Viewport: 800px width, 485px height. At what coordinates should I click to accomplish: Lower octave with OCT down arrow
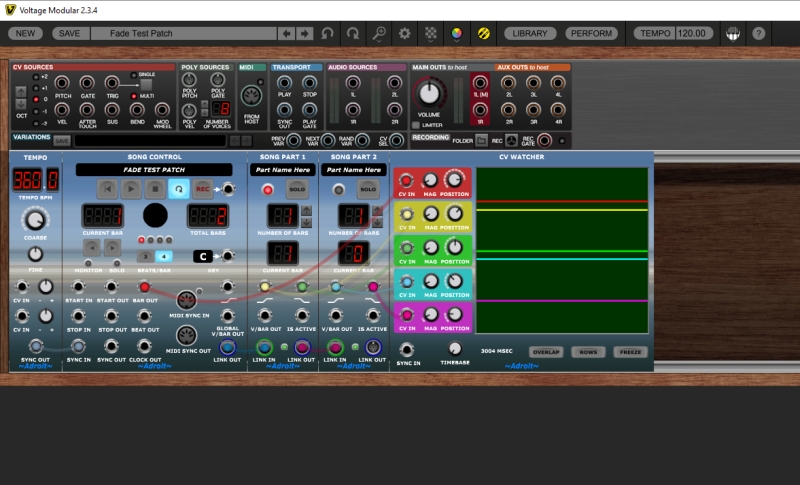click(21, 104)
